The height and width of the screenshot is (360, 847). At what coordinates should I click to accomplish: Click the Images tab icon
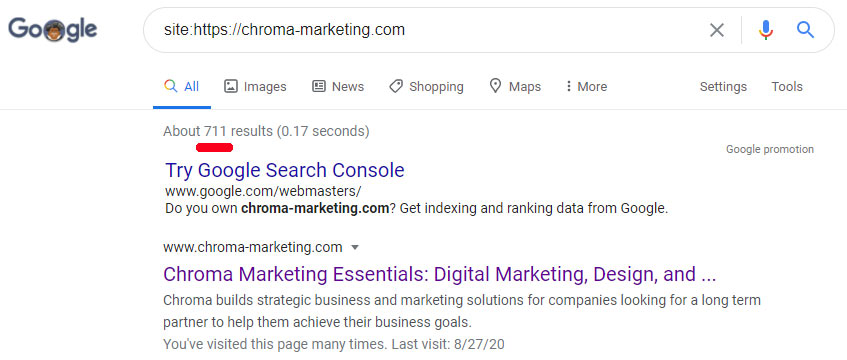point(231,86)
